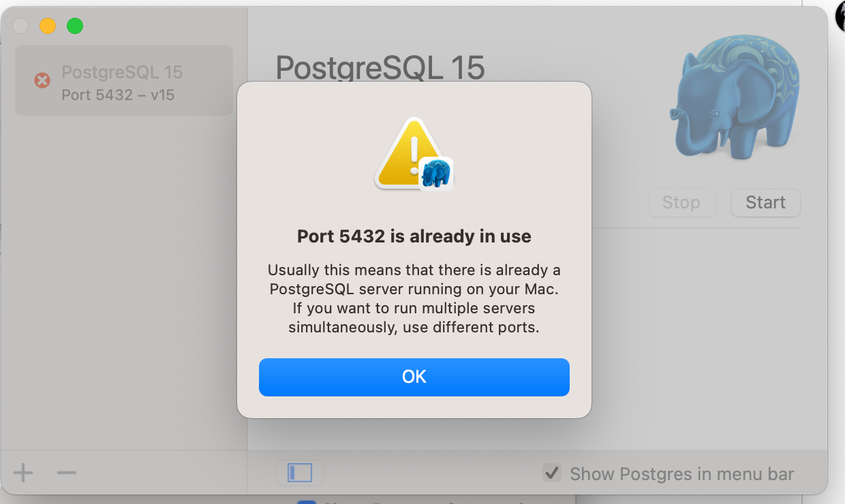845x504 pixels.
Task: Click the 'Port 5432 is already in use' title
Action: click(x=414, y=236)
